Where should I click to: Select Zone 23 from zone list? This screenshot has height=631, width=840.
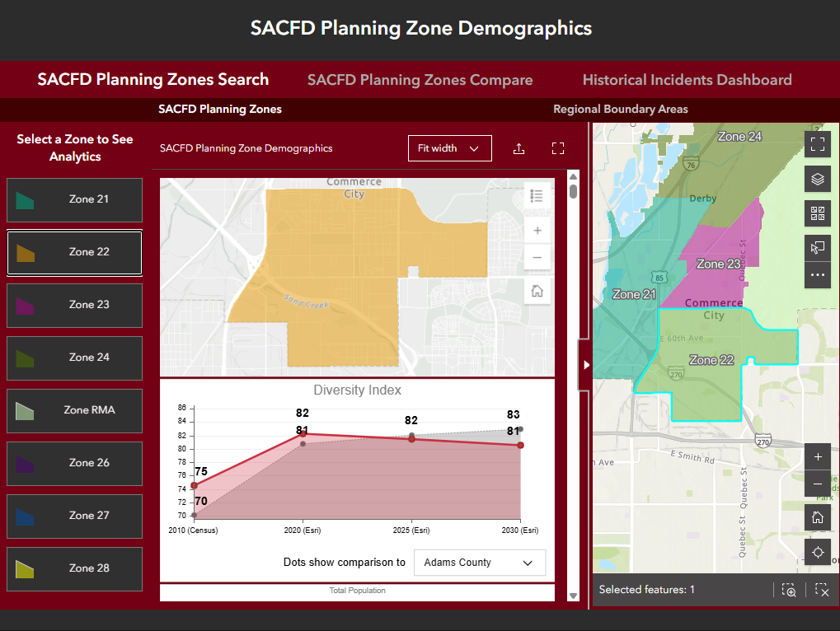pos(74,305)
